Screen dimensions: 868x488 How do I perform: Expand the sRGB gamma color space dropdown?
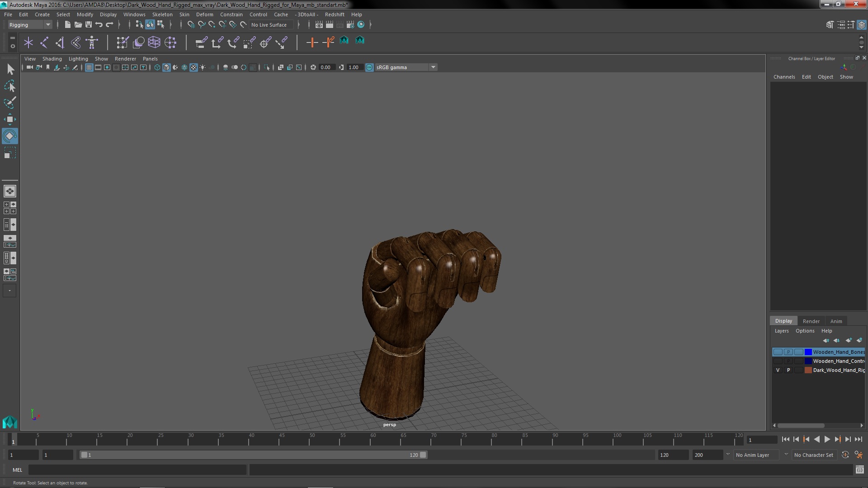pos(433,67)
